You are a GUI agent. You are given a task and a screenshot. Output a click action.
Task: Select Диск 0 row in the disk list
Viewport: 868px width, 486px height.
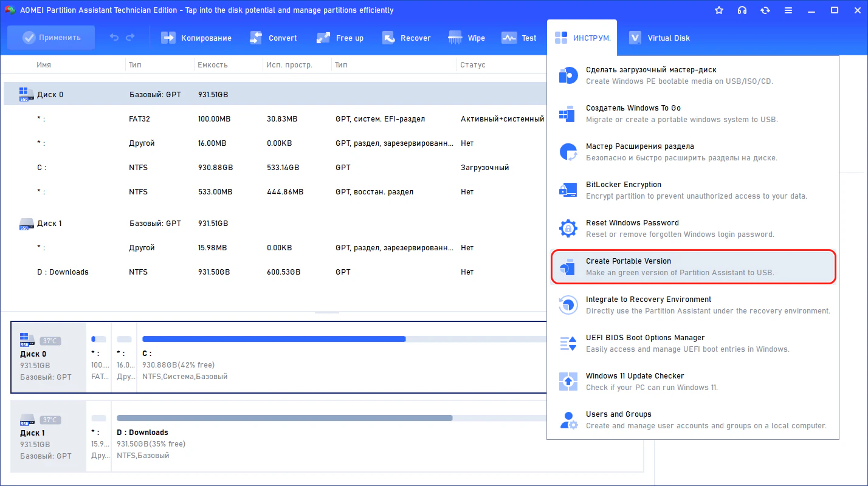(x=50, y=95)
